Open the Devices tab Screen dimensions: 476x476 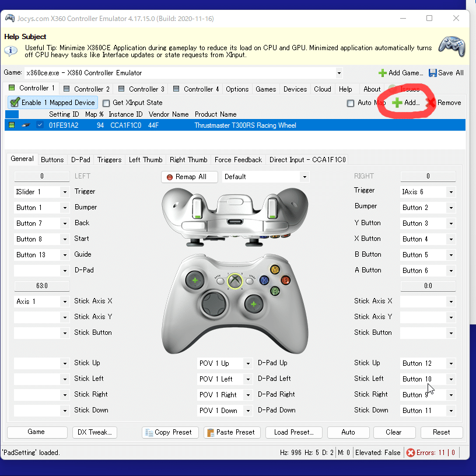[x=295, y=89]
